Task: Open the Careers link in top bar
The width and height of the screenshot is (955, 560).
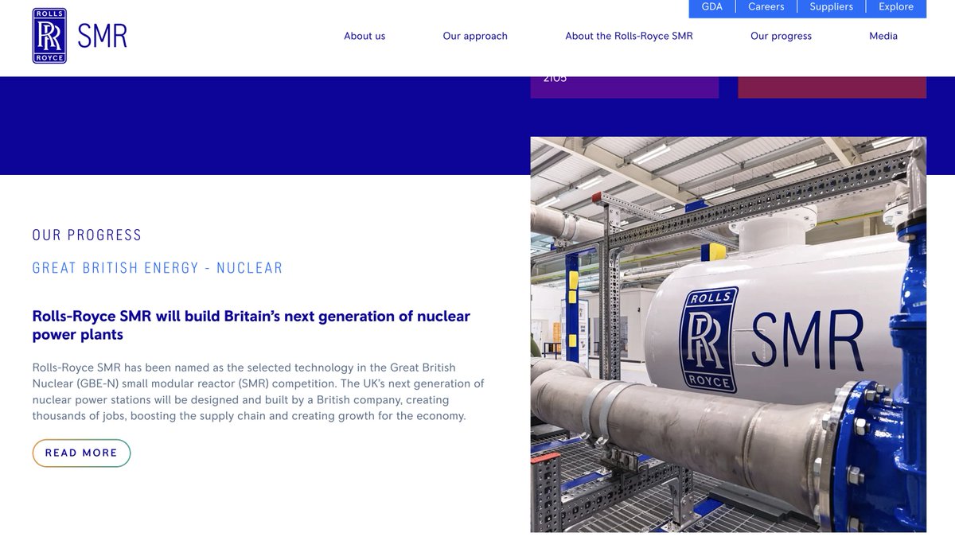Action: tap(766, 7)
